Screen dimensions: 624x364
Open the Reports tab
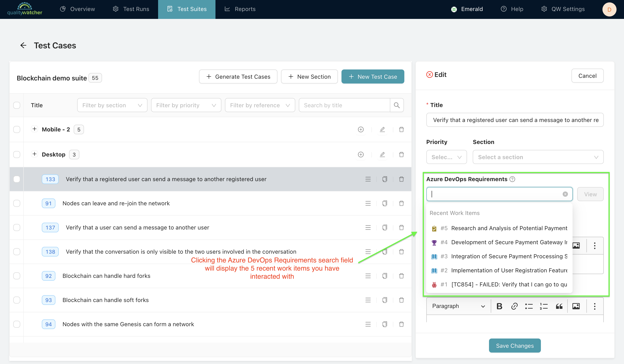point(240,9)
